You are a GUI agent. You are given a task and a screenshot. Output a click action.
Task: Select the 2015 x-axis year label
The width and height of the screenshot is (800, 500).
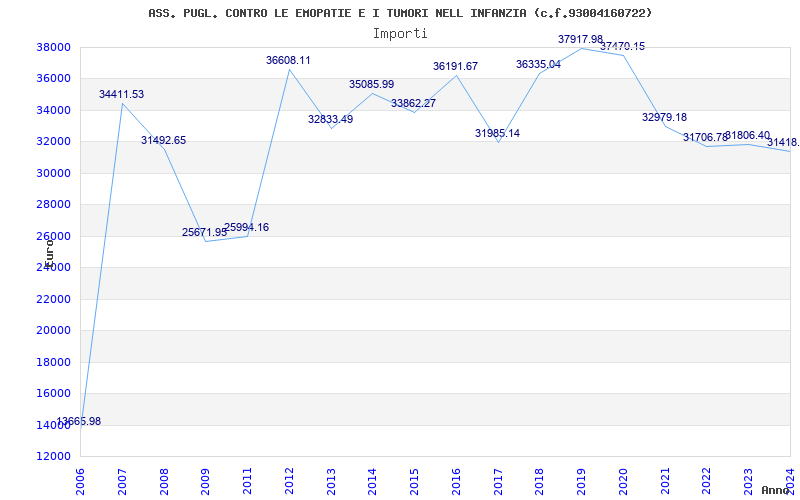pos(414,482)
